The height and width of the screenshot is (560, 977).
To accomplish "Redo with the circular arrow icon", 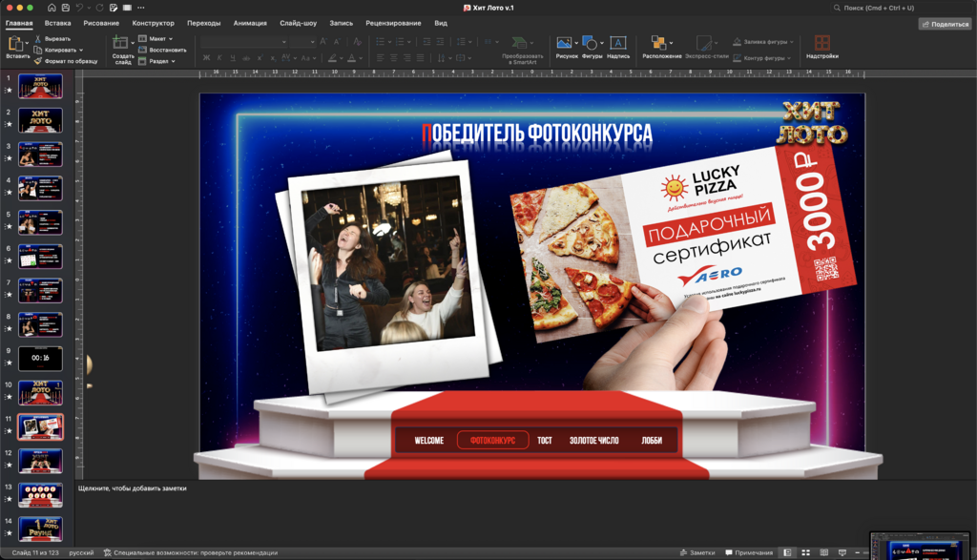I will [99, 8].
